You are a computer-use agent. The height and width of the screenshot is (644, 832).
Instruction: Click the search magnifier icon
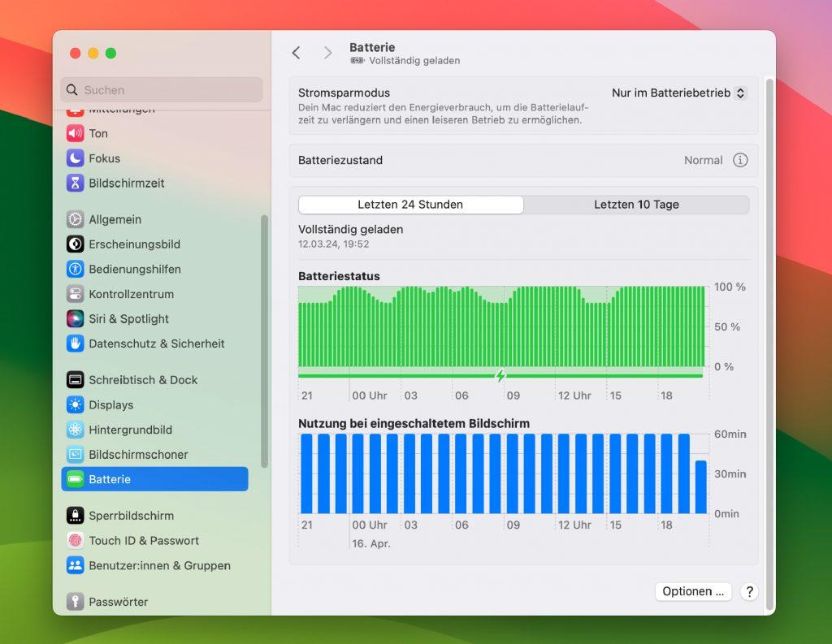(72, 90)
